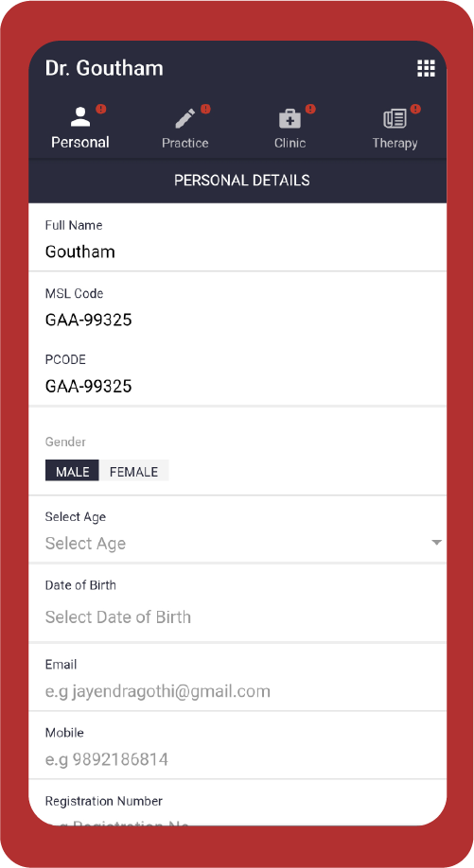
Task: Select FEMALE gender option
Action: [x=134, y=471]
